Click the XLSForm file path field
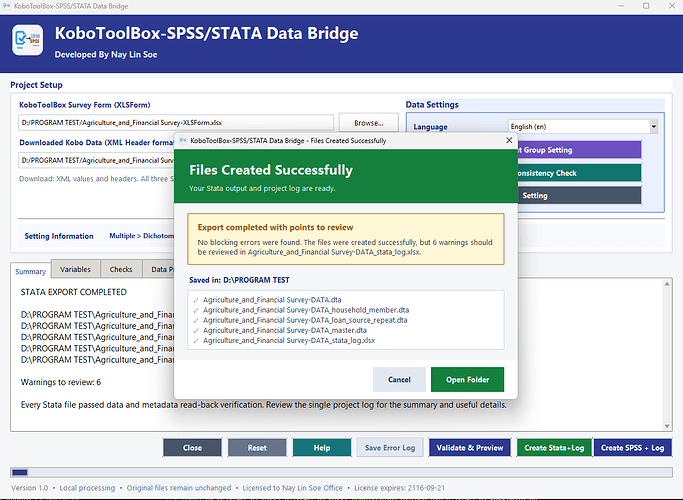The image size is (683, 500). (176, 123)
